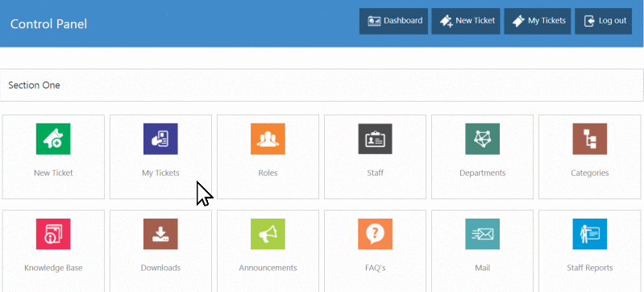The height and width of the screenshot is (292, 644).
Task: Click the Control Panel title
Action: point(48,24)
